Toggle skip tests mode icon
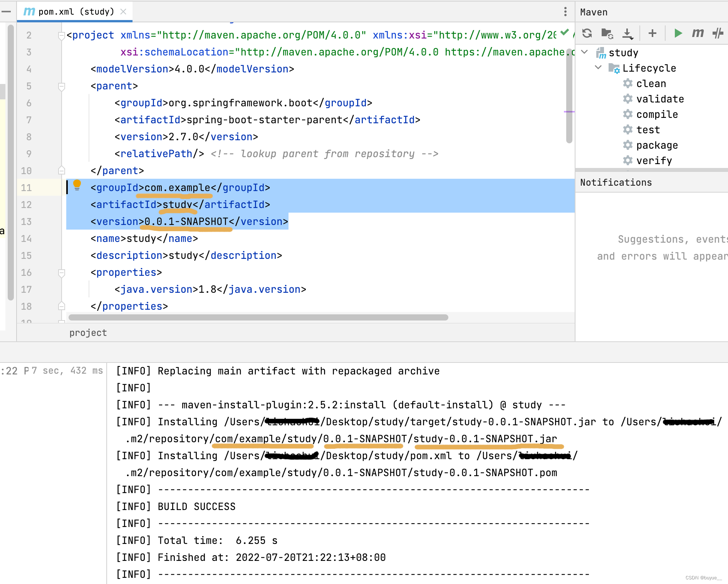Image resolution: width=728 pixels, height=584 pixels. 718,34
